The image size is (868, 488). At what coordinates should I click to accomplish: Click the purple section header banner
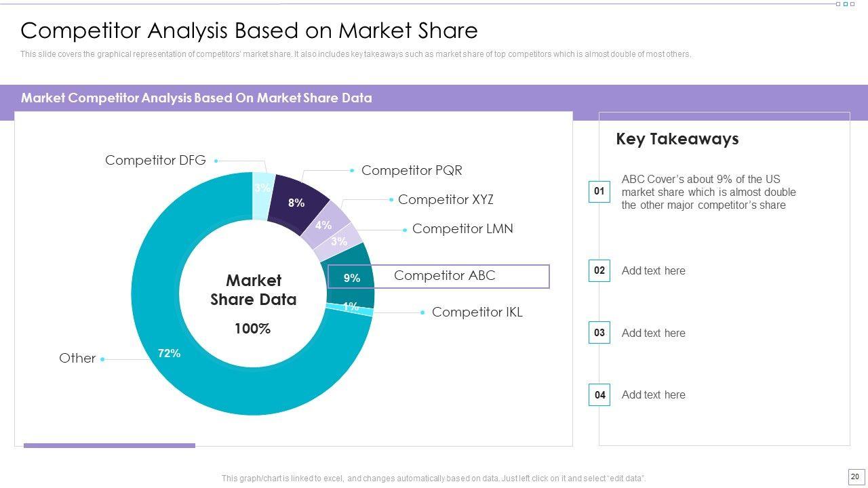point(434,98)
